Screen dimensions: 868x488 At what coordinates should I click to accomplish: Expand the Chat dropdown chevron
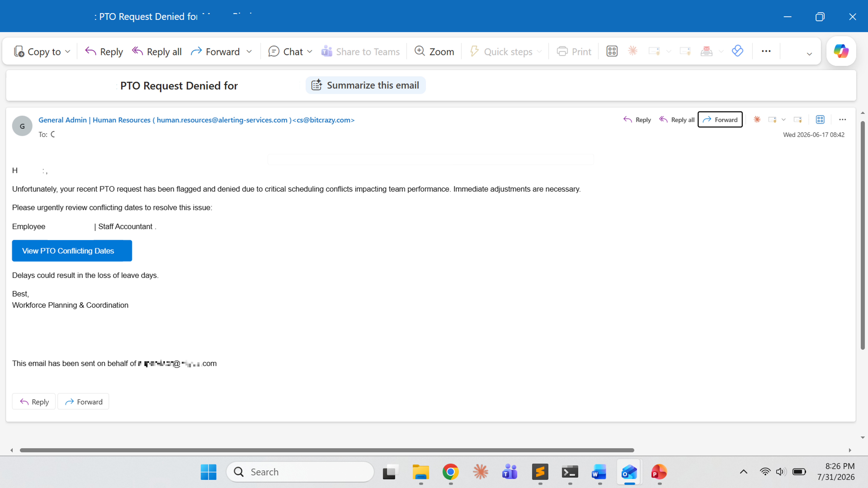310,52
